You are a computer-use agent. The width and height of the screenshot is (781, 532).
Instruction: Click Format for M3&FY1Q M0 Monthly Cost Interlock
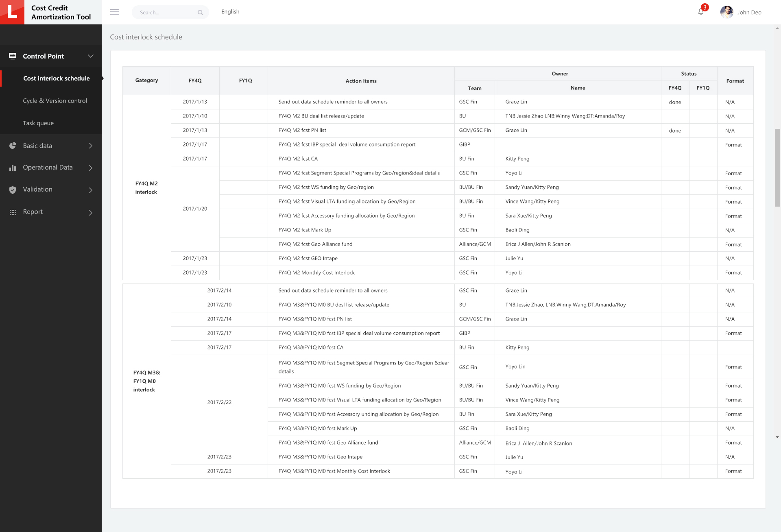(733, 471)
